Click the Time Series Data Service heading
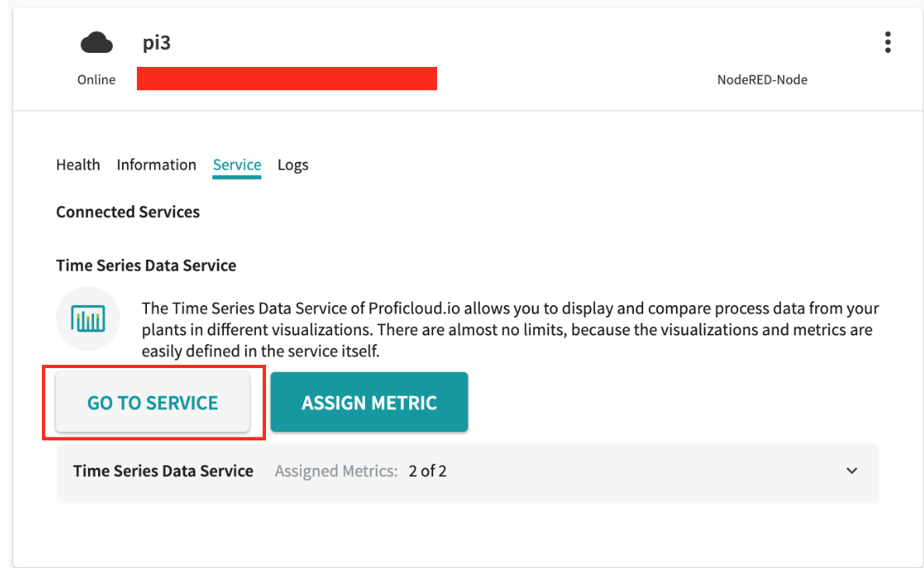This screenshot has height=568, width=924. (x=146, y=266)
